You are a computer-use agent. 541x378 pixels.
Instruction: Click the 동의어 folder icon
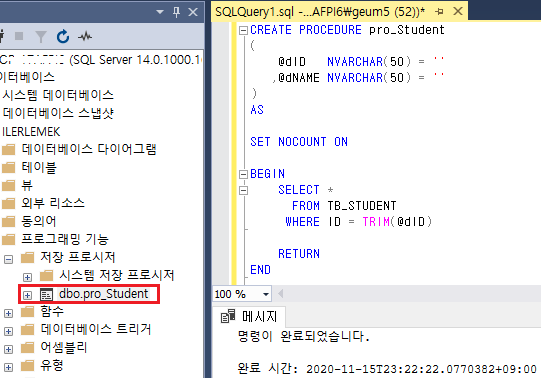tap(8, 221)
